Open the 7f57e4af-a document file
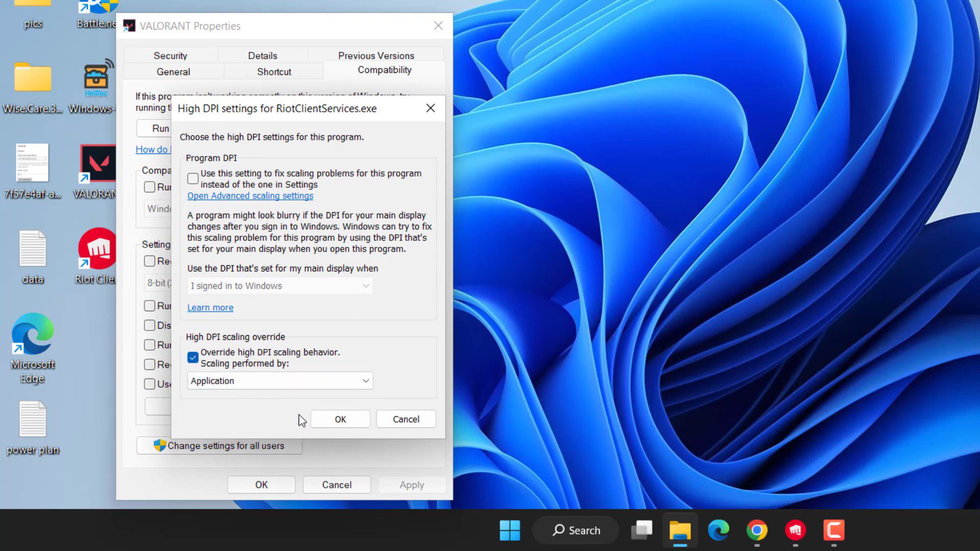 33,171
